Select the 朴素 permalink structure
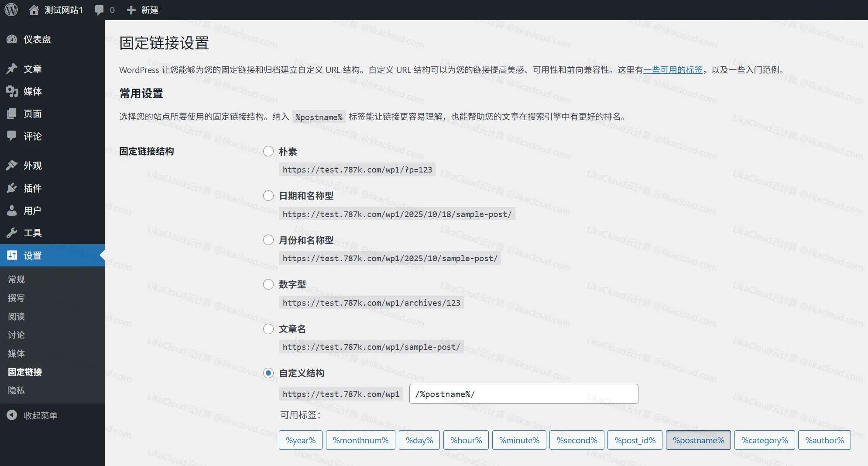Viewport: 868px width, 466px height. pos(268,152)
